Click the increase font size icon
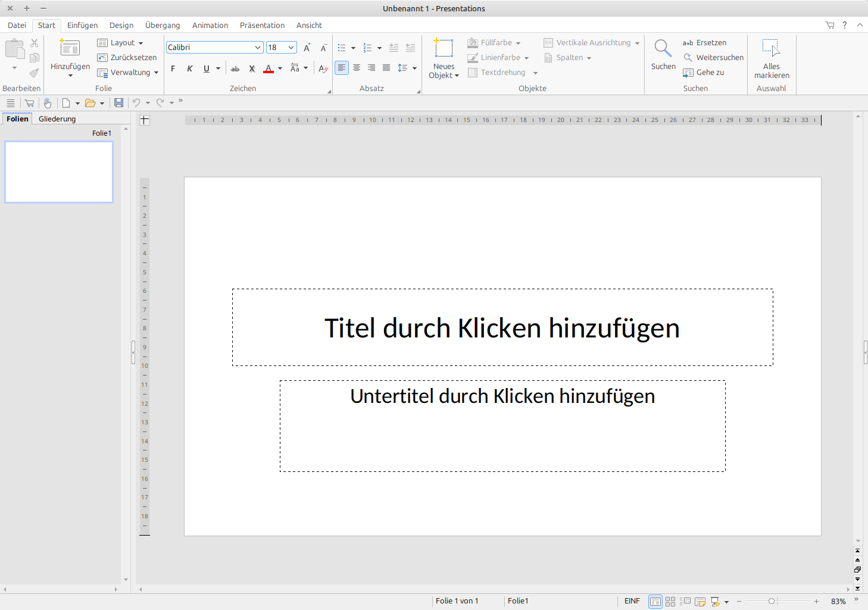The height and width of the screenshot is (610, 868). pyautogui.click(x=307, y=48)
